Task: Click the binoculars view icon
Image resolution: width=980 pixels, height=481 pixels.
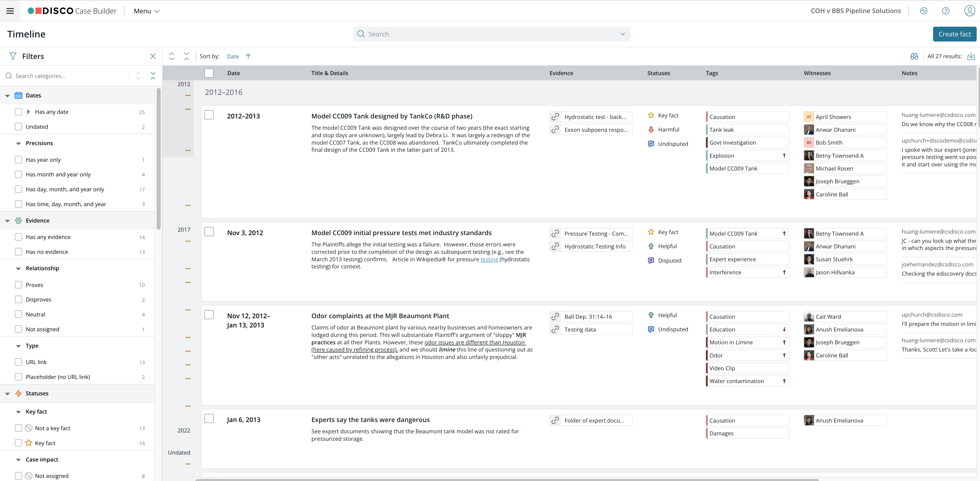Action: click(x=914, y=56)
